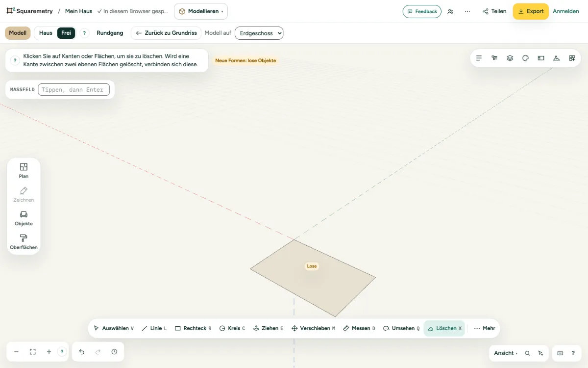The width and height of the screenshot is (588, 368).
Task: Pick the Ziehen push-pull tool
Action: tap(268, 328)
